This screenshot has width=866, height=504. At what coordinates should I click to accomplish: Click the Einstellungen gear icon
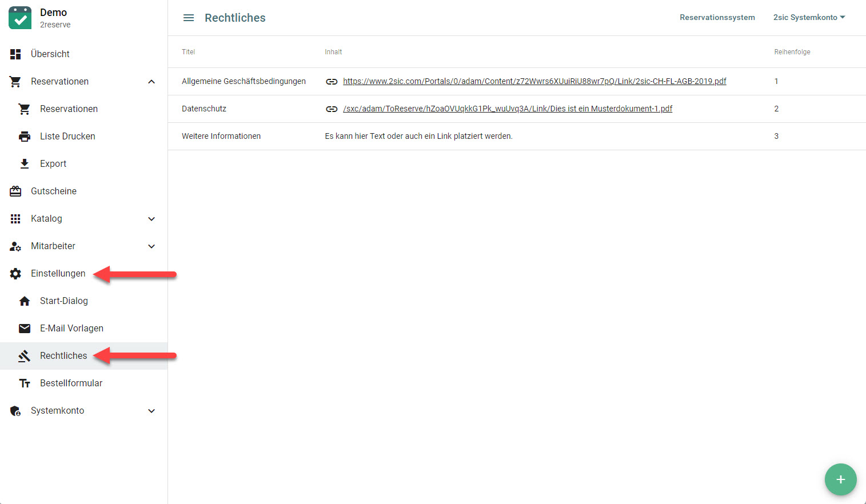[x=15, y=274]
